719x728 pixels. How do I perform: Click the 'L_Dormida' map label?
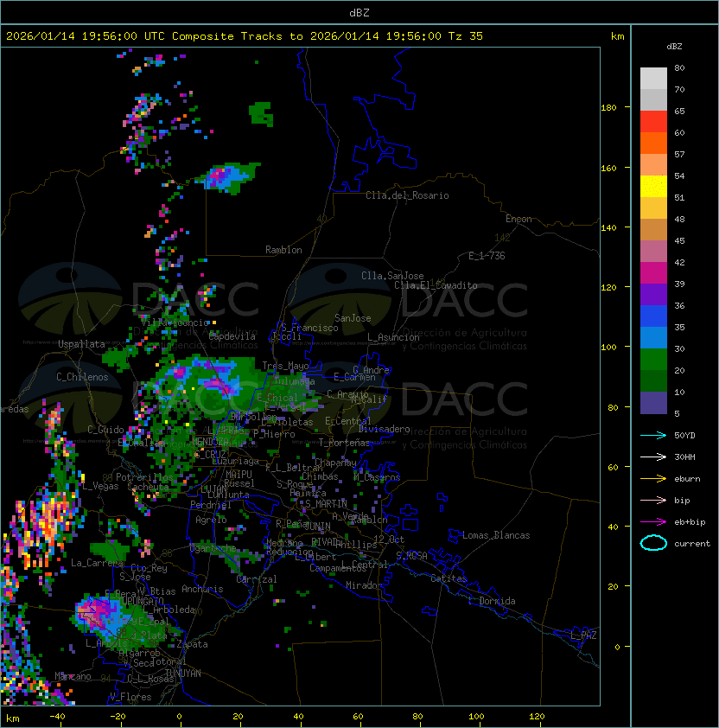(x=492, y=601)
